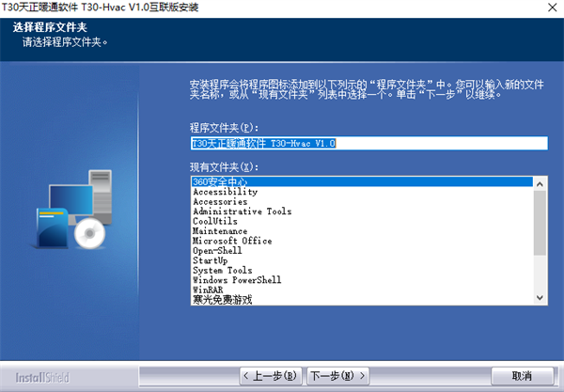The image size is (564, 392).
Task: Select Accessories folder in the list
Action: [362, 201]
